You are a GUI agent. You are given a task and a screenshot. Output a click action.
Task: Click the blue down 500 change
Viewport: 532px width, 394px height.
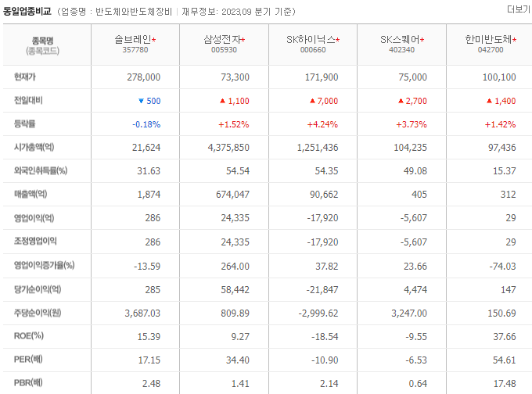click(149, 101)
